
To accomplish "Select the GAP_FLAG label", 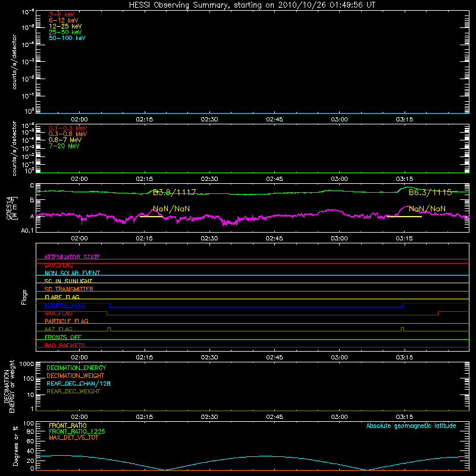I will [x=58, y=265].
